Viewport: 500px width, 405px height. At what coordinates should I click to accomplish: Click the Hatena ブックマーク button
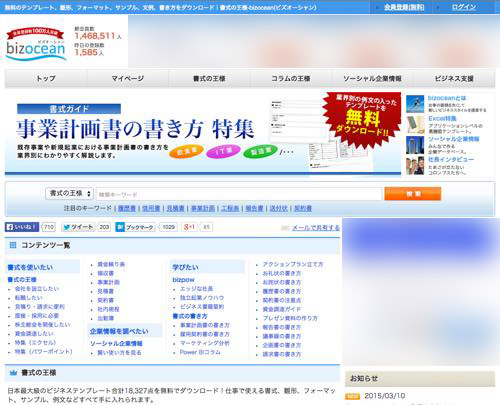coord(135,227)
